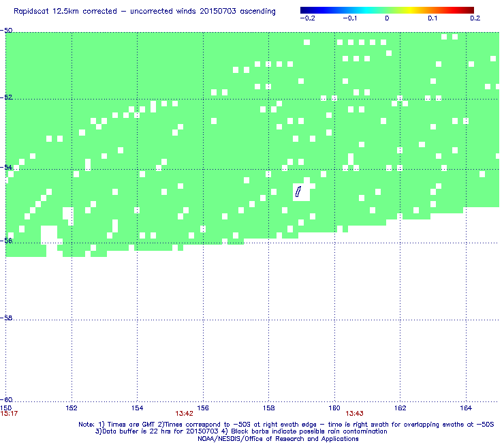The image size is (504, 443).
Task: Click the plot title mentioning Rapidscat 12.5km
Action: (x=144, y=12)
